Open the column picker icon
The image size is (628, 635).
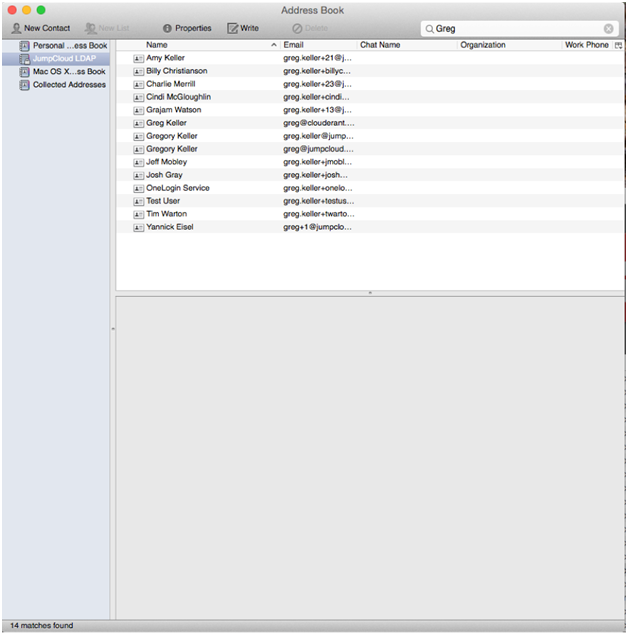pyautogui.click(x=618, y=46)
